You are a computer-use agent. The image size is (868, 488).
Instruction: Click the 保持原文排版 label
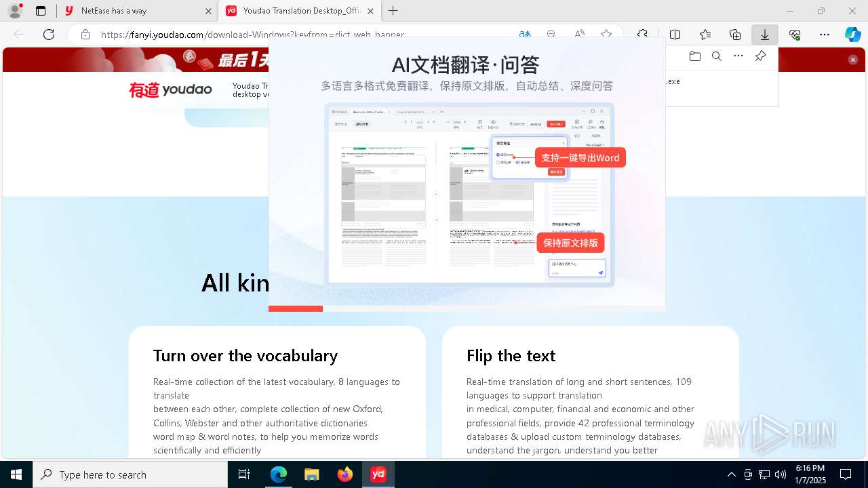coord(570,243)
